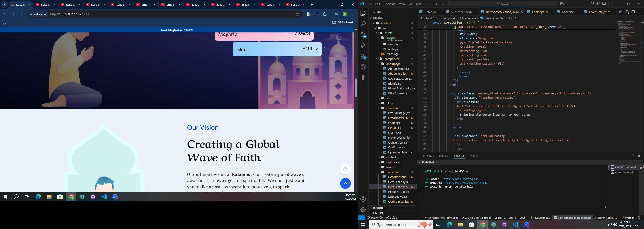Toggle the Primary Side Bar layout
This screenshot has width=644, height=229.
click(x=598, y=4)
